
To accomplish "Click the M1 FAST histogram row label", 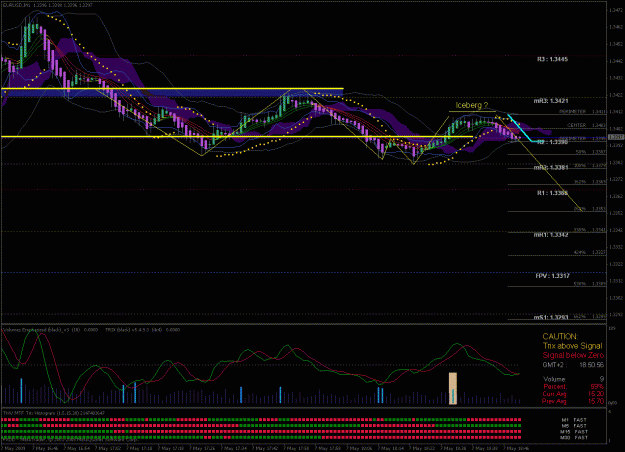I will 574,420.
